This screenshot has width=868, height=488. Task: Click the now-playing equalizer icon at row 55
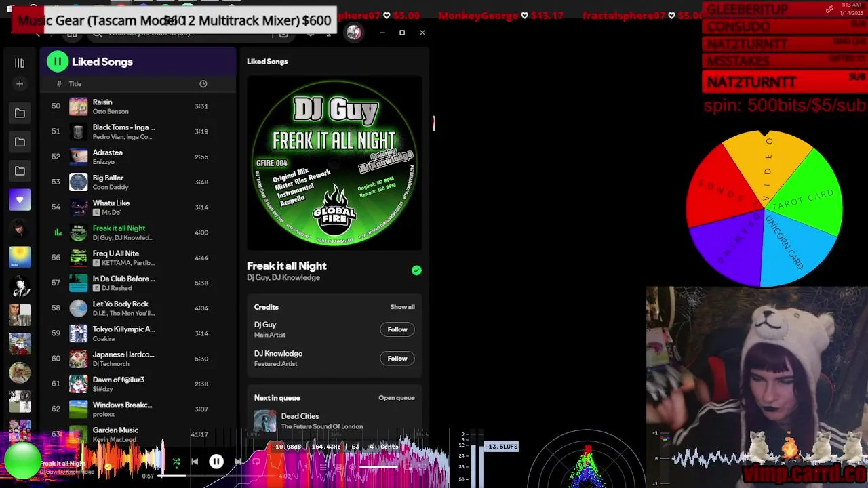click(58, 232)
